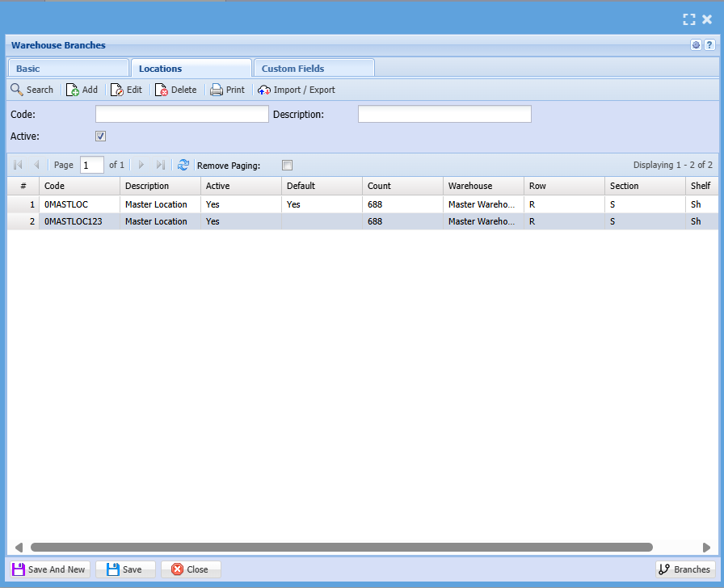Refresh the locations grid

183,165
